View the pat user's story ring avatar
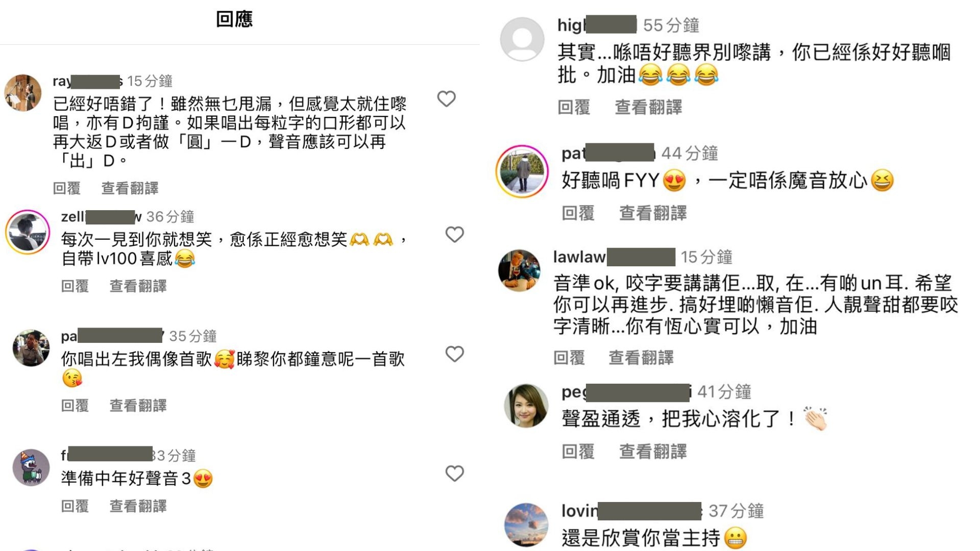This screenshot has height=551, width=980. pos(522,171)
